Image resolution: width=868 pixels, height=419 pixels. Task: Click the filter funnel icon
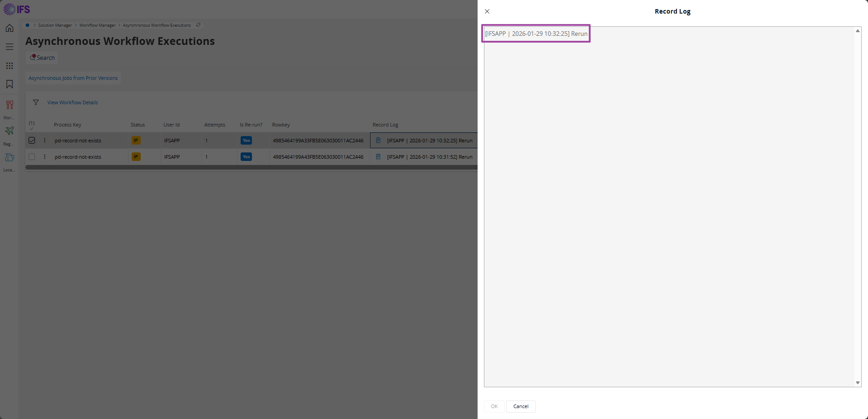36,102
